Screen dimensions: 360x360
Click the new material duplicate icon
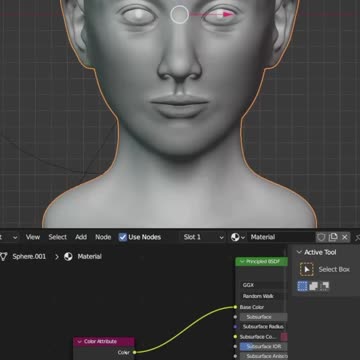[333, 237]
